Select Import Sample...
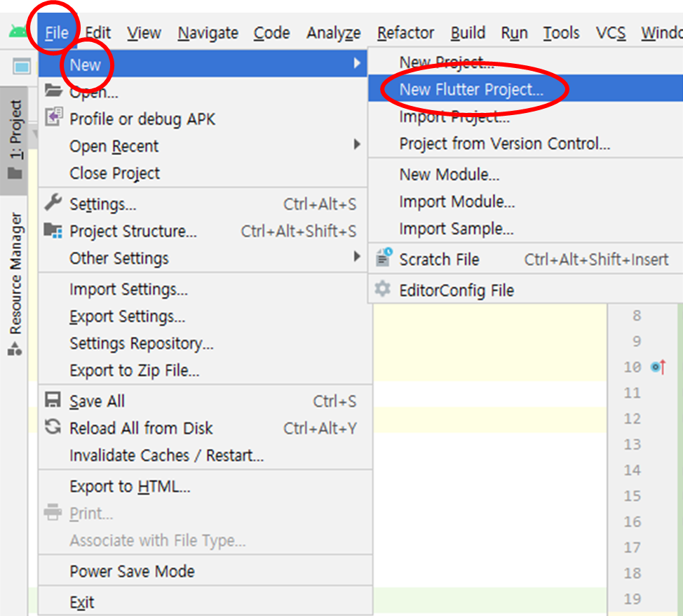 click(526, 228)
